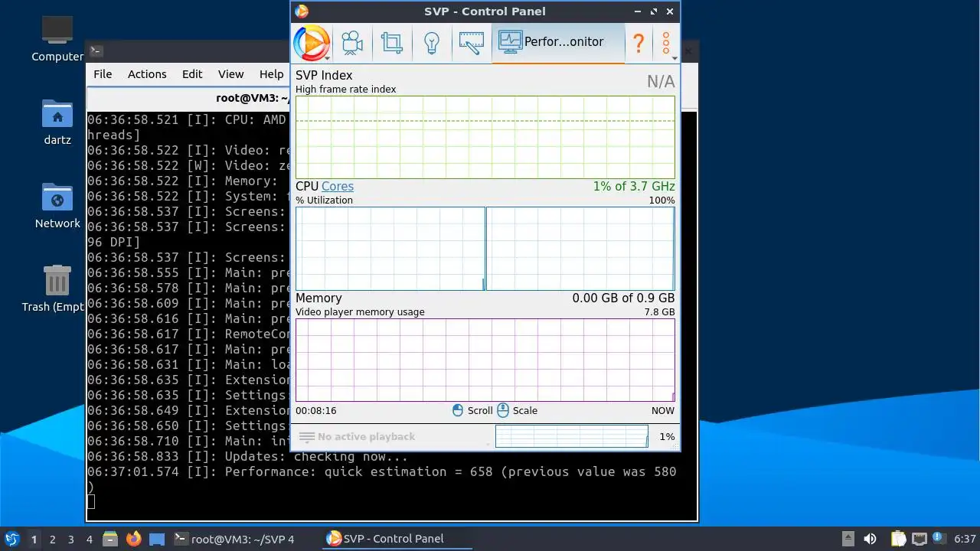Screen dimensions: 980x551
Task: Open the File menu in terminal window
Action: click(103, 74)
